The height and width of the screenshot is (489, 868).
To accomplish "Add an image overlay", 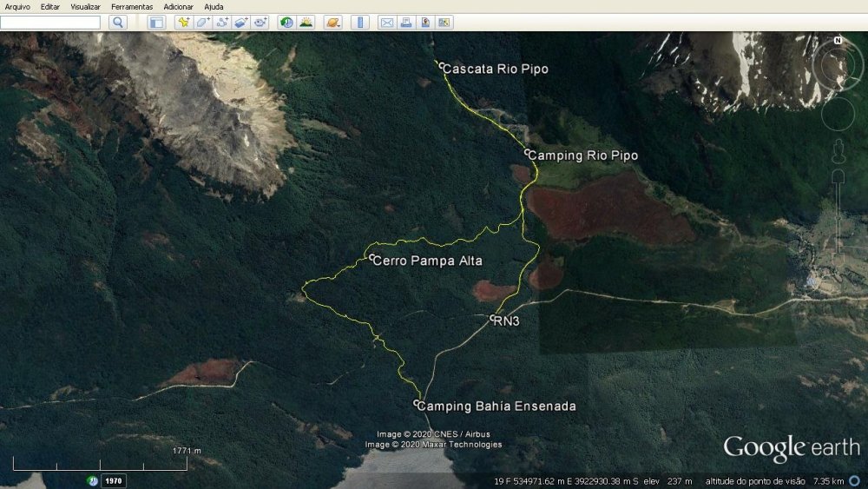I will [241, 23].
